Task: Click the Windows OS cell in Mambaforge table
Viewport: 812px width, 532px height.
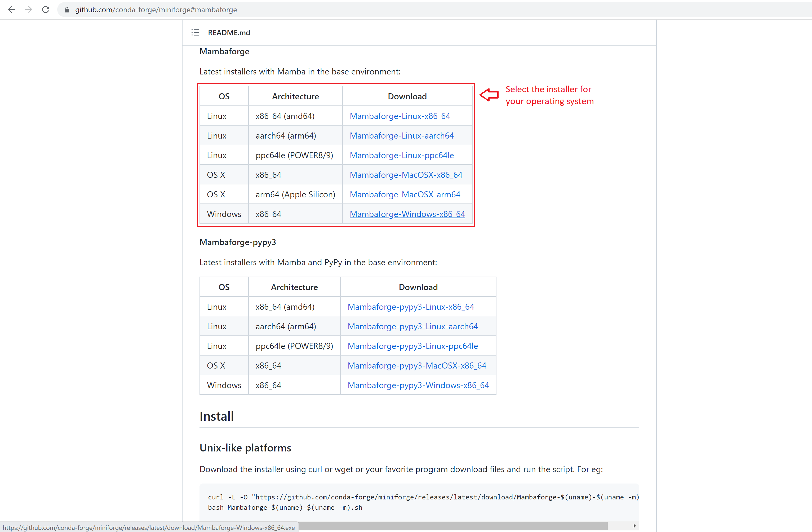Action: [224, 214]
